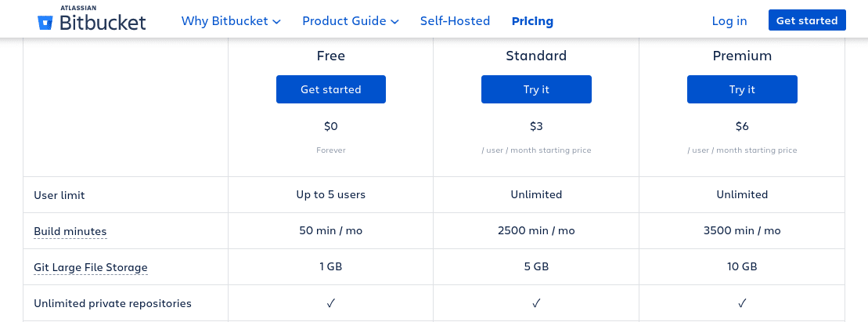Viewport: 868px width, 322px height.
Task: Click Try it under the Standard plan
Action: pos(536,89)
